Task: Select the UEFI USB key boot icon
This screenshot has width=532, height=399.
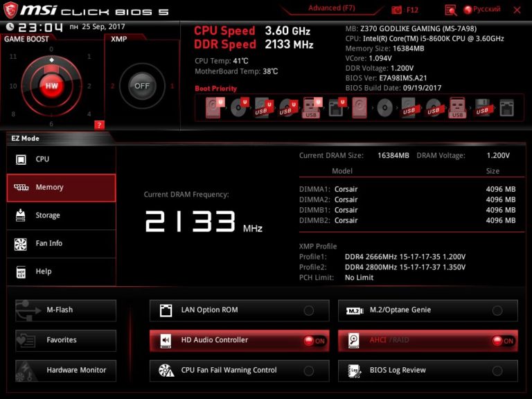Action: (x=312, y=107)
